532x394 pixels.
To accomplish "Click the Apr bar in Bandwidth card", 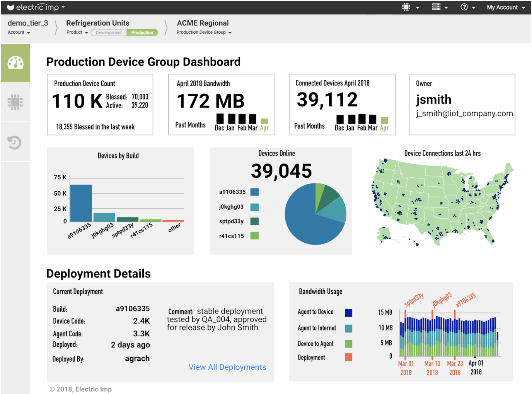I will coord(264,121).
